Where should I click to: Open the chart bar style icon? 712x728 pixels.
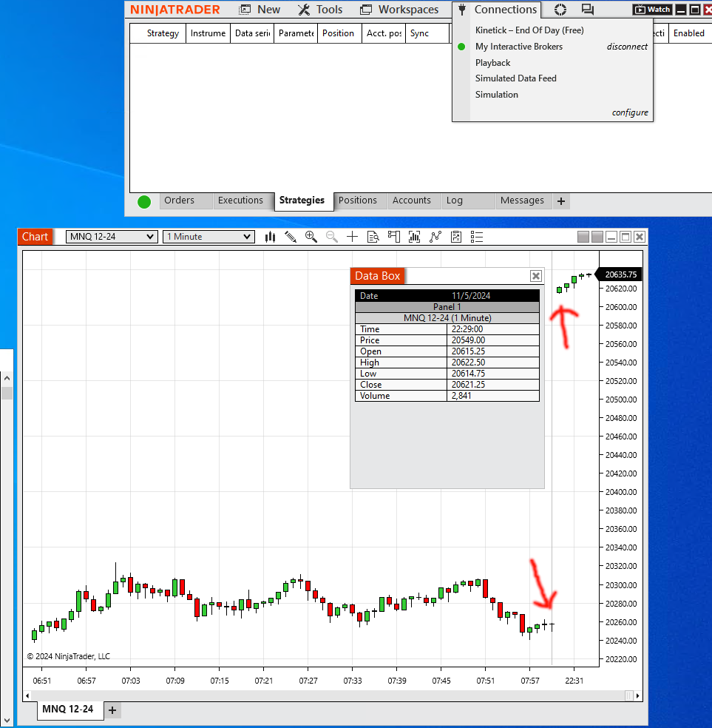pos(270,237)
